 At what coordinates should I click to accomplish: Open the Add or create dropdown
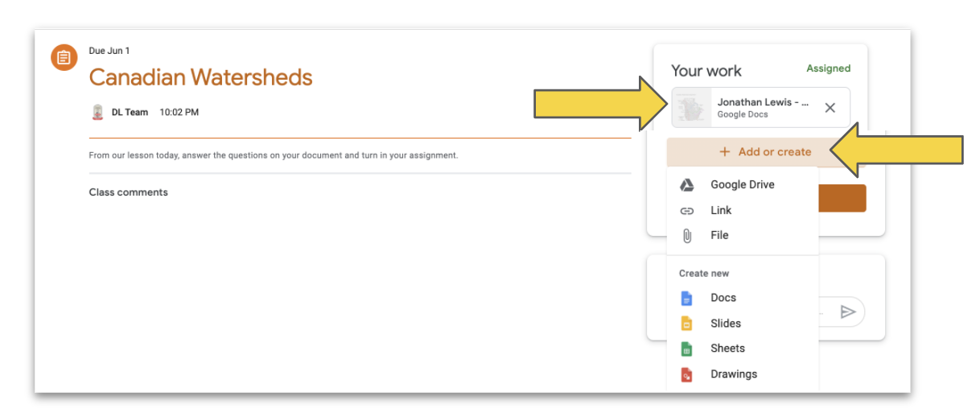click(x=765, y=151)
